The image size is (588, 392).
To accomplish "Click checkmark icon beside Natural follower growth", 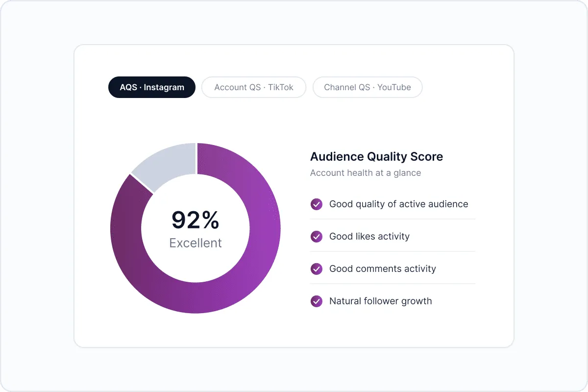I will pos(317,301).
